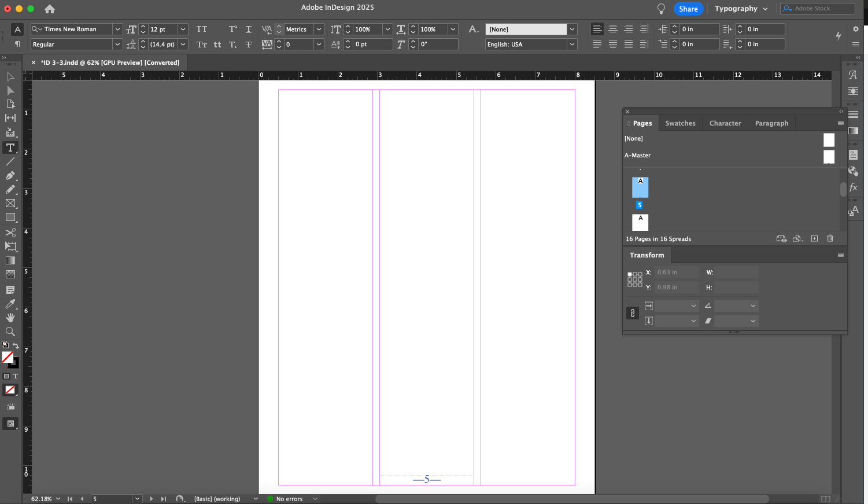Screen dimensions: 868x504
Task: Open the Times New Roman font dropdown
Action: click(x=117, y=29)
